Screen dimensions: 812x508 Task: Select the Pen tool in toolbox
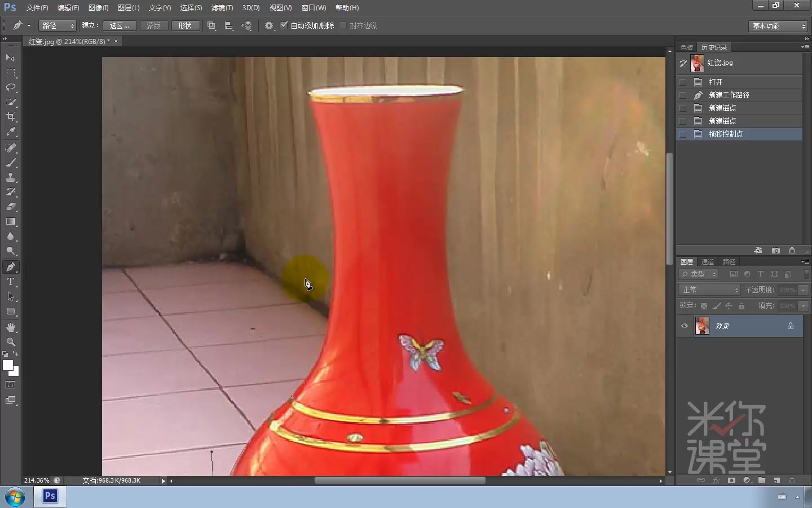[x=11, y=267]
